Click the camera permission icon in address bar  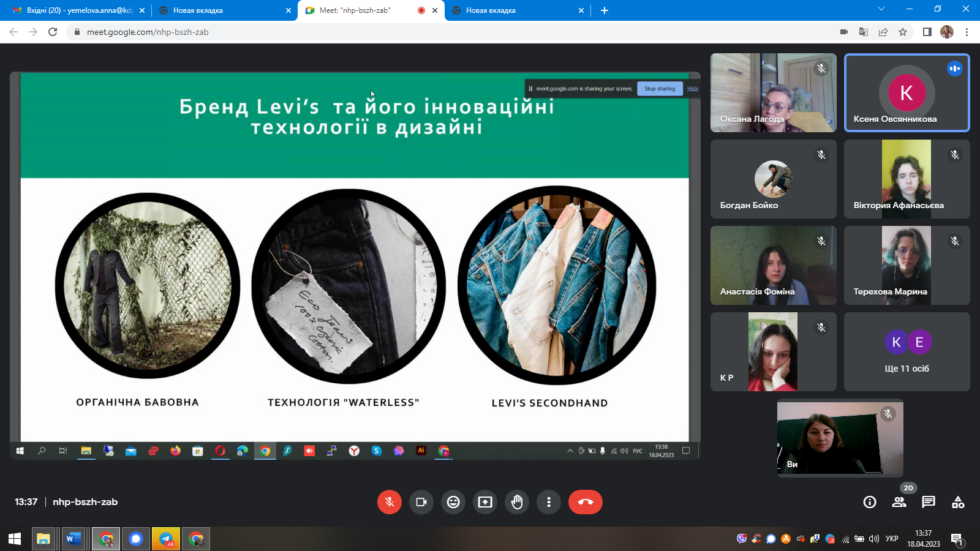pyautogui.click(x=844, y=32)
